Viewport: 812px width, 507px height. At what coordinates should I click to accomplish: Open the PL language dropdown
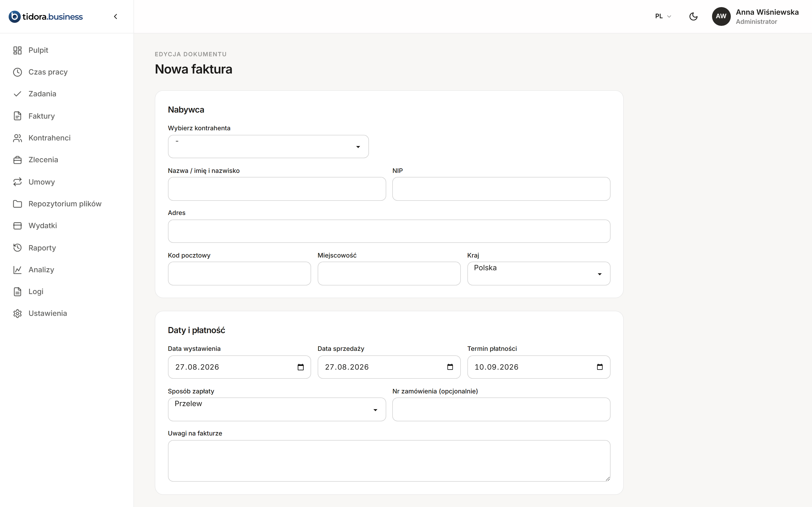click(x=663, y=16)
